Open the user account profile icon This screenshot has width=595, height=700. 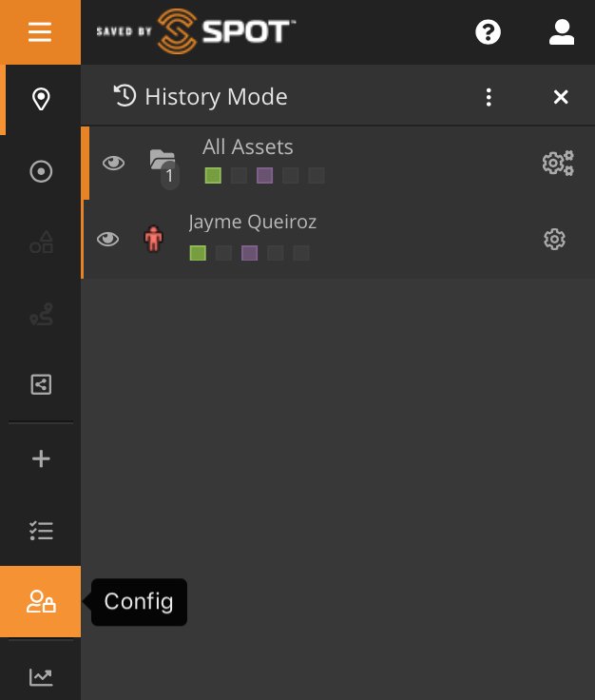(562, 32)
